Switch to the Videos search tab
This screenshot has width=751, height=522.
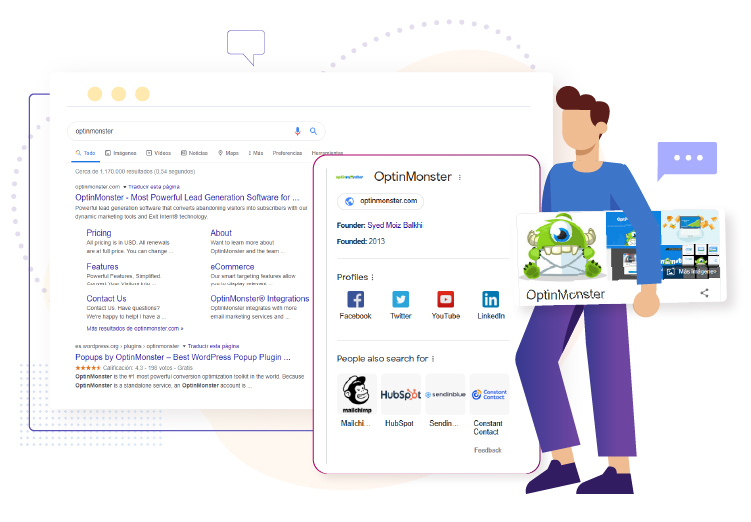(159, 153)
